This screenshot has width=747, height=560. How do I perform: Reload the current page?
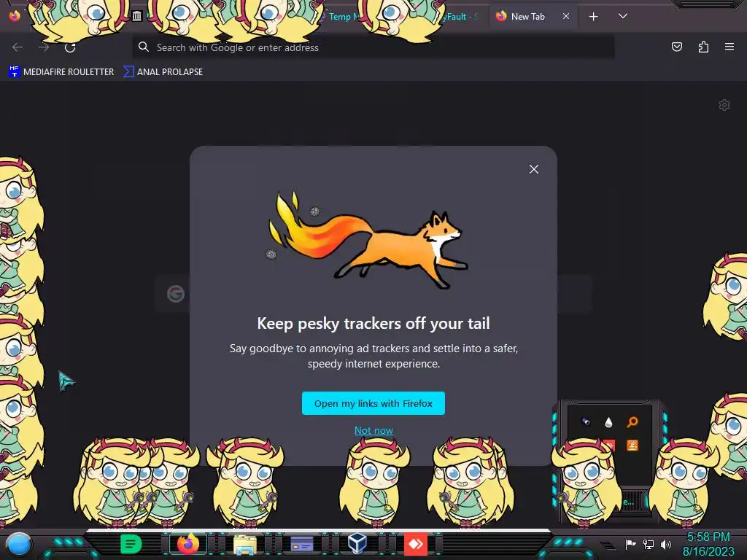click(x=70, y=47)
